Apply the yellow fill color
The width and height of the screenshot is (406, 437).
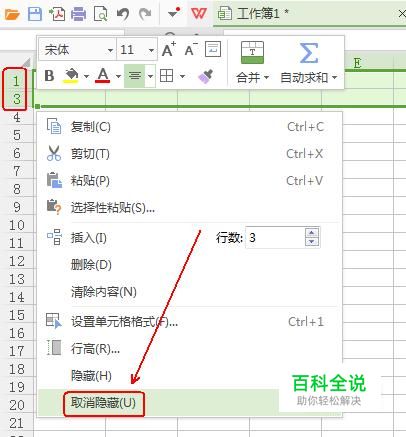click(71, 76)
